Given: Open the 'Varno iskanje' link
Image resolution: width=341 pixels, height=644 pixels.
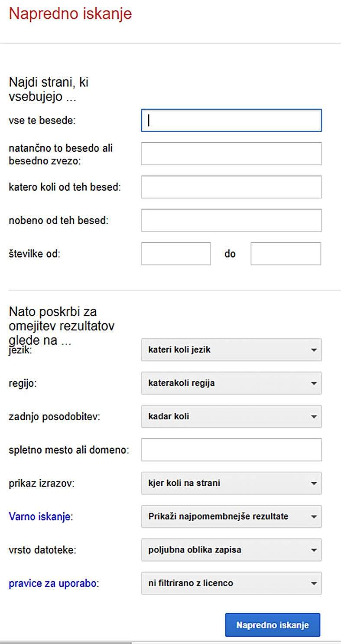Looking at the screenshot, I should (39, 517).
